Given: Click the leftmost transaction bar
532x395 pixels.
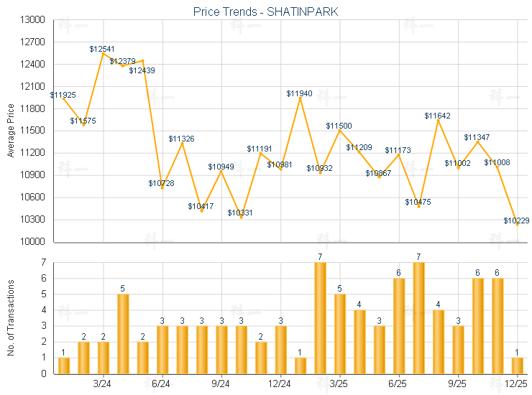Looking at the screenshot, I should [64, 366].
